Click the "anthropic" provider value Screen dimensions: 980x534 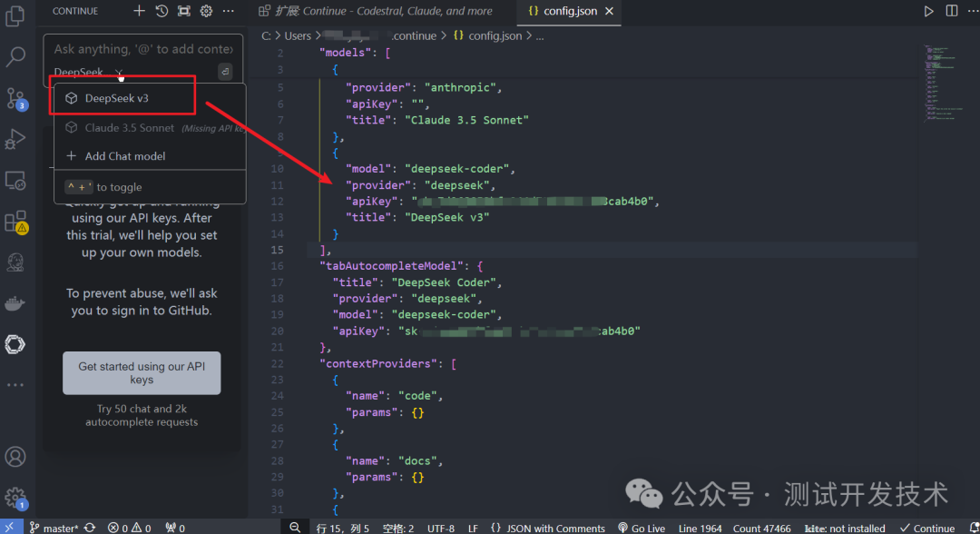point(461,87)
